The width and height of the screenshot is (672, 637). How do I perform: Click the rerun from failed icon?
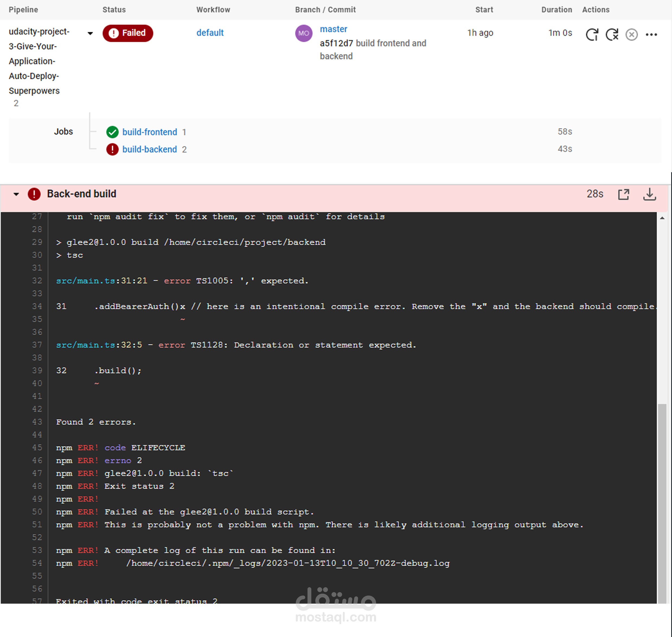point(612,34)
